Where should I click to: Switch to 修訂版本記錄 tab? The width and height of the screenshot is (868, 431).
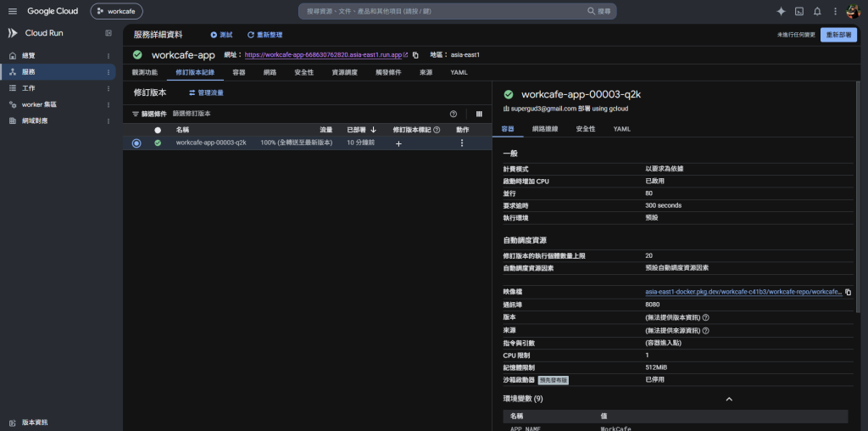tap(195, 73)
